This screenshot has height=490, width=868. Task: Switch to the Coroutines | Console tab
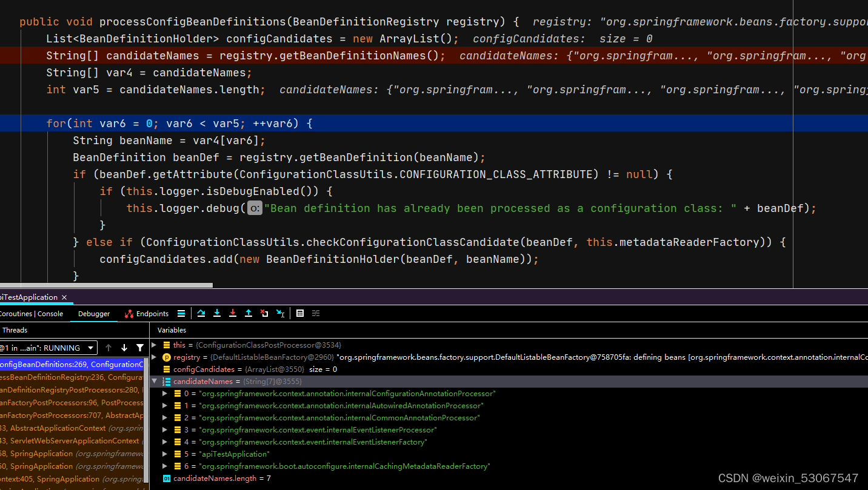coord(32,314)
